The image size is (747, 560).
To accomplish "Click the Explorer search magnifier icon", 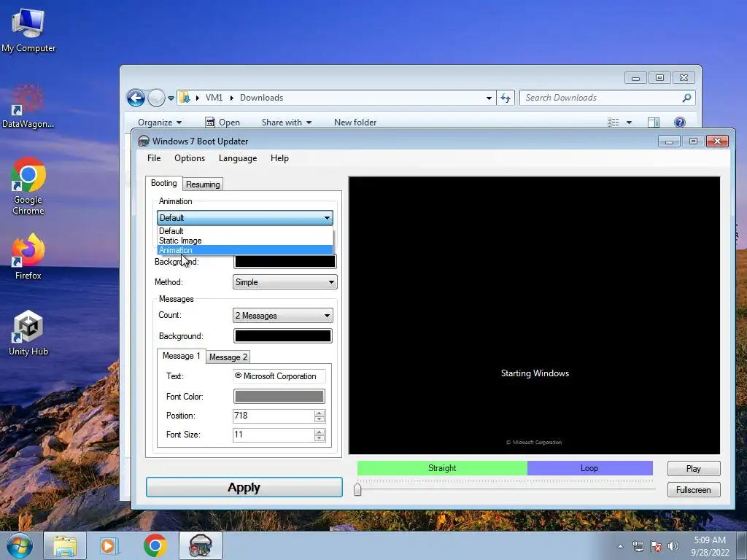I will (x=686, y=98).
